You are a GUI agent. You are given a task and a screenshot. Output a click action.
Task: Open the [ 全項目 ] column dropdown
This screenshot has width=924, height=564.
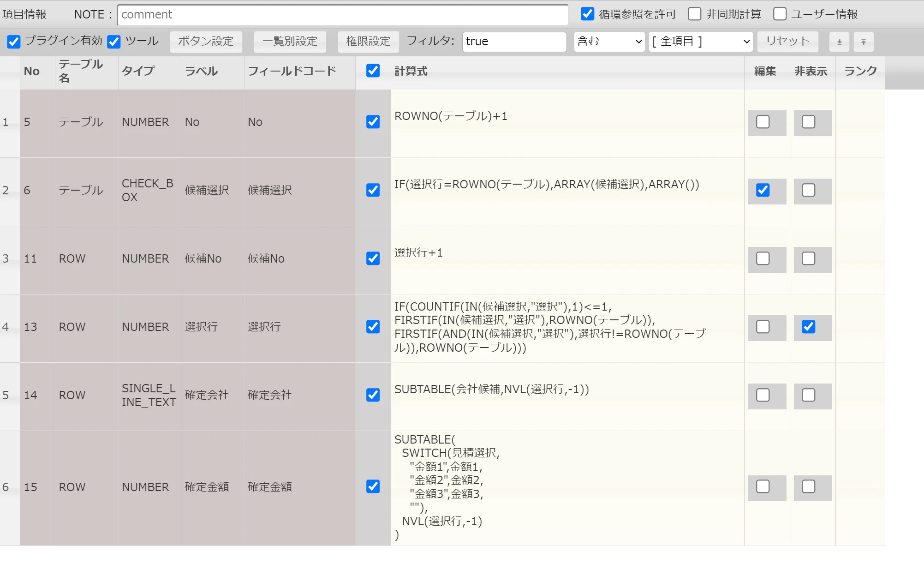pos(701,42)
